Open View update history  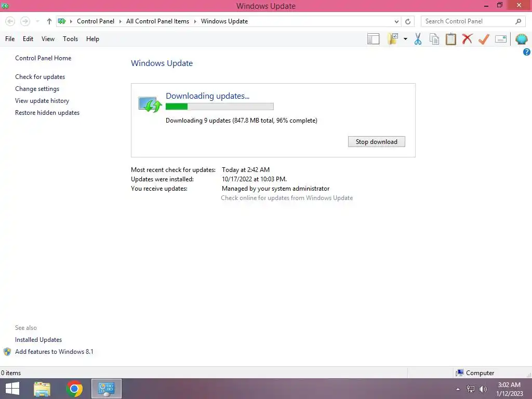pos(42,101)
